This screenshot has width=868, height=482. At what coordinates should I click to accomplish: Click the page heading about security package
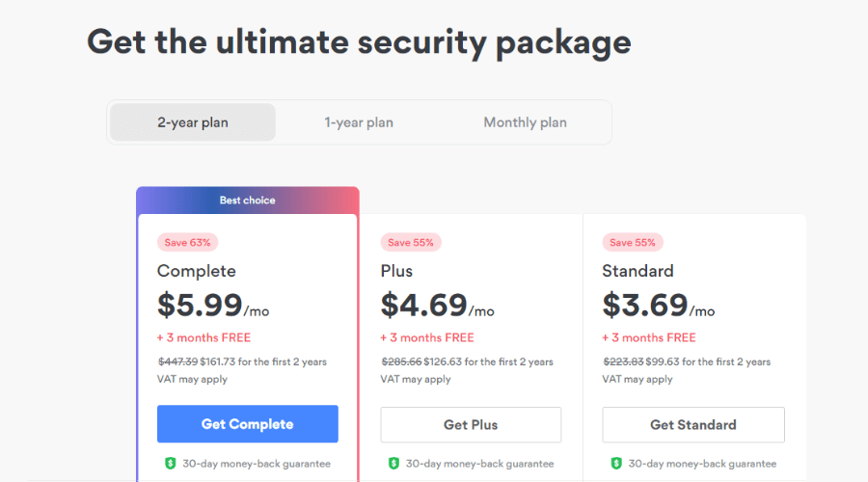coord(359,41)
